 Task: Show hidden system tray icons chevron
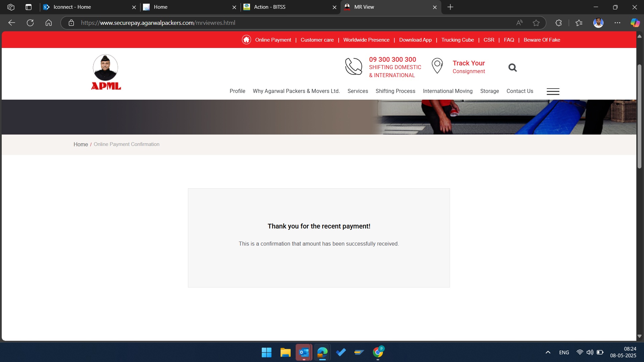click(x=548, y=352)
